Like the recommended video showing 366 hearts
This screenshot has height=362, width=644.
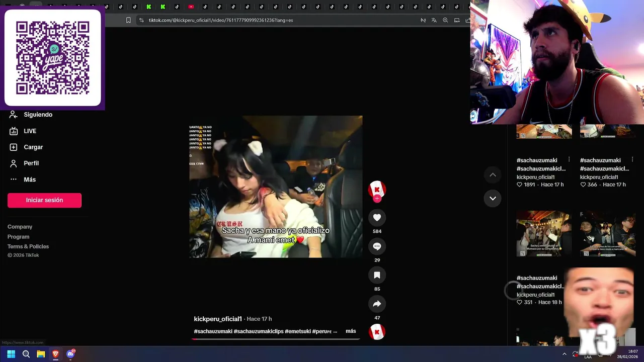point(583,185)
